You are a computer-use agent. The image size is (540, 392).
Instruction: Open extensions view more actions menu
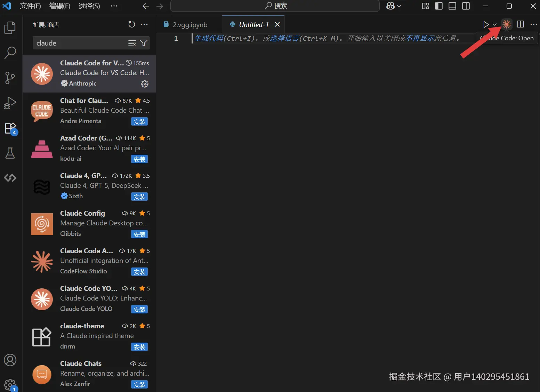(x=144, y=24)
